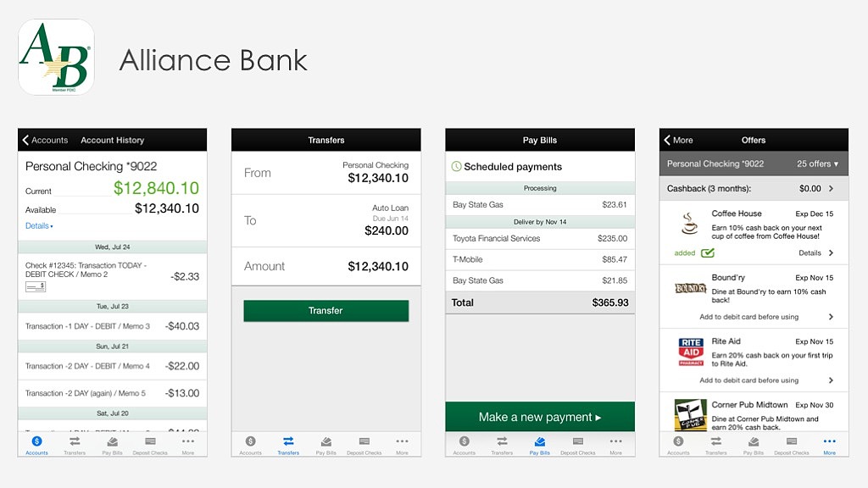Open Accounts tab in Account History screen
This screenshot has width=868, height=488.
(36, 445)
